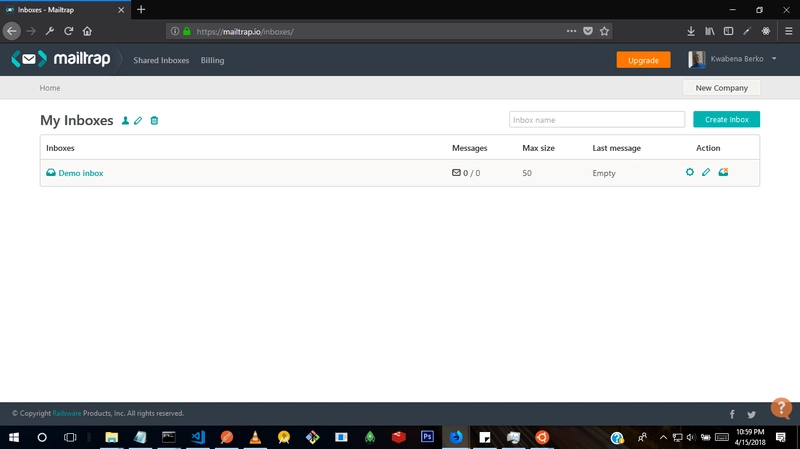The width and height of the screenshot is (800, 449).
Task: Open the Twitter footer link
Action: click(x=752, y=414)
